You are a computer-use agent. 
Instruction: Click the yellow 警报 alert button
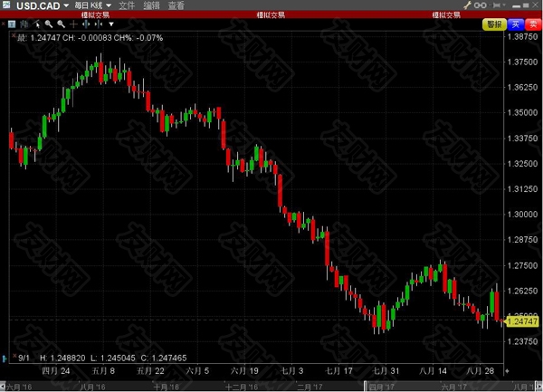493,24
